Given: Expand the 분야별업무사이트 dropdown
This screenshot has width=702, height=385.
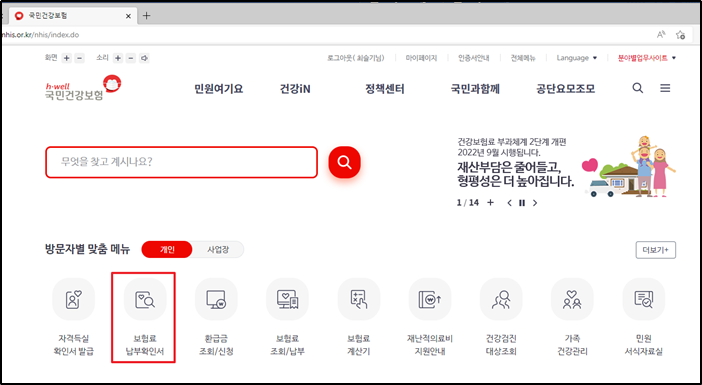Looking at the screenshot, I should [x=647, y=58].
